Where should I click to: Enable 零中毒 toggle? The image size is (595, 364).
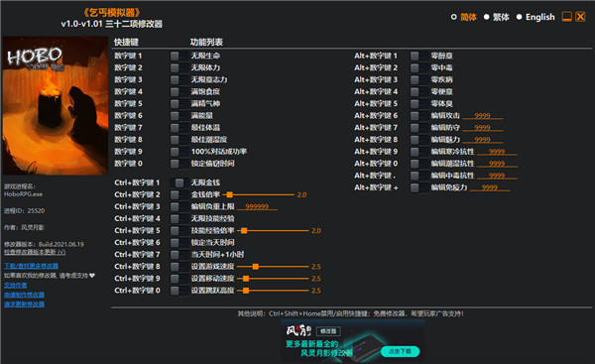[x=418, y=68]
